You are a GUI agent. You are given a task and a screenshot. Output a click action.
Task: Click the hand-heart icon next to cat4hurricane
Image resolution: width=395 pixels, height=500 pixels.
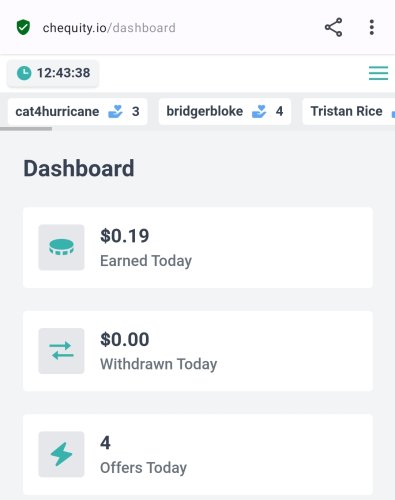[116, 111]
